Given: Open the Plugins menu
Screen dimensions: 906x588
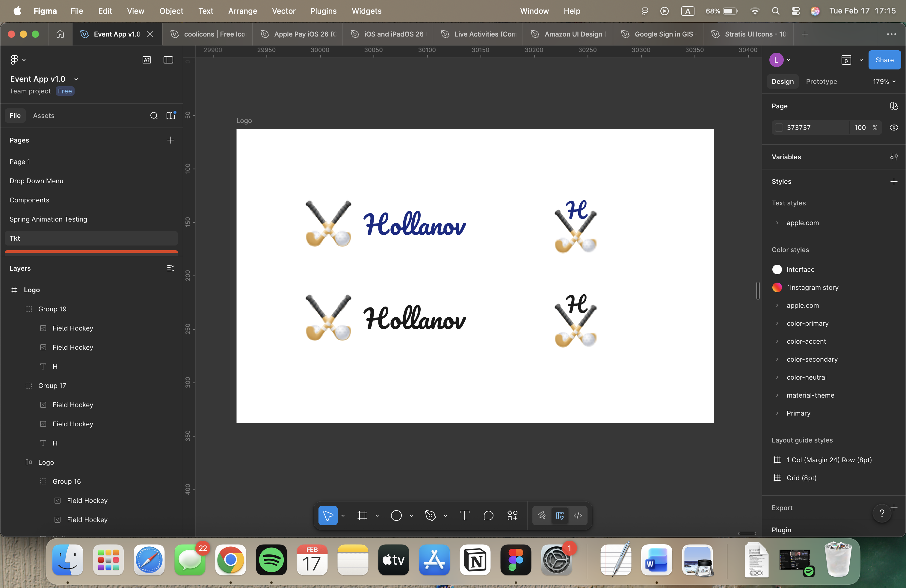Looking at the screenshot, I should pos(323,11).
